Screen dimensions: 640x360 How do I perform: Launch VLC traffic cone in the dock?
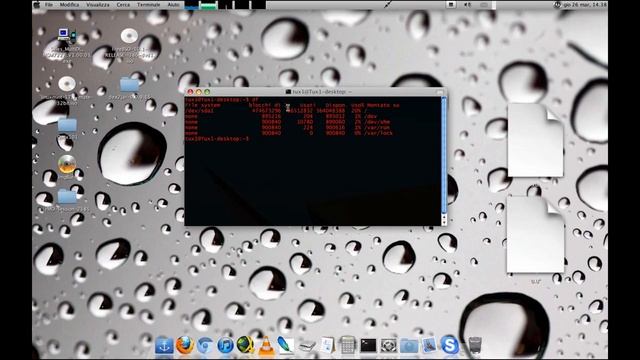tap(266, 346)
